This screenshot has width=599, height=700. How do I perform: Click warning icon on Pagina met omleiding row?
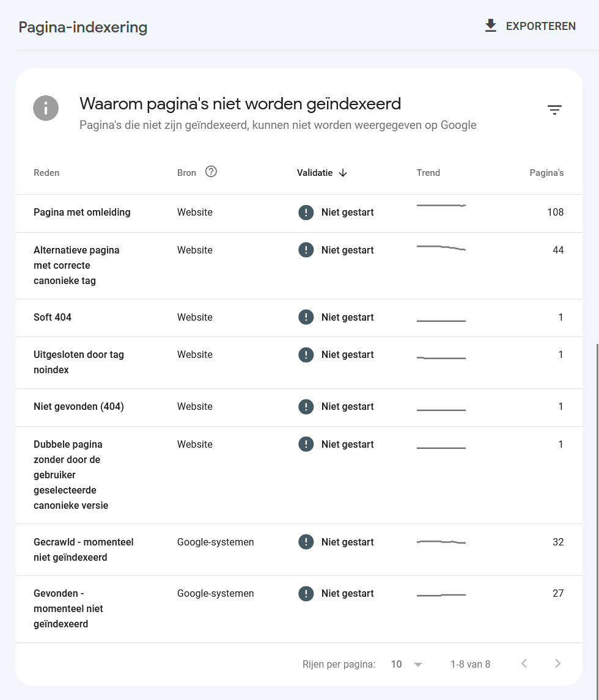(306, 213)
